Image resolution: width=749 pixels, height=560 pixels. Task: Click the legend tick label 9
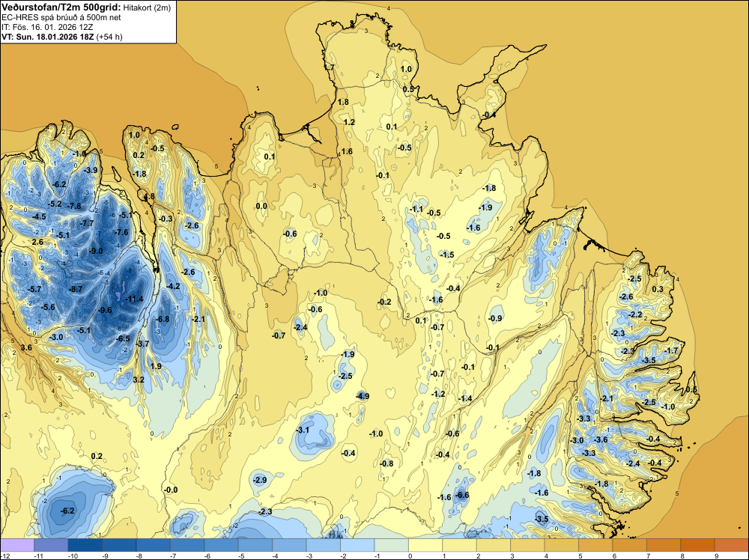[x=717, y=556]
